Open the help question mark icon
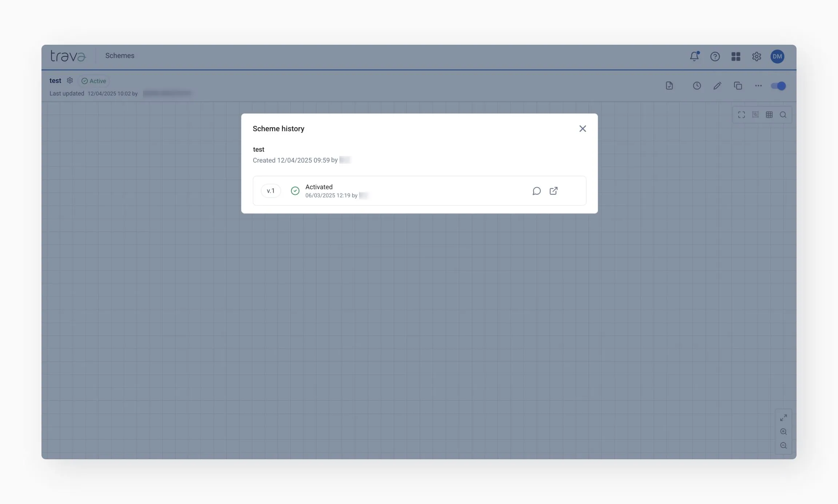This screenshot has height=504, width=838. pos(715,56)
